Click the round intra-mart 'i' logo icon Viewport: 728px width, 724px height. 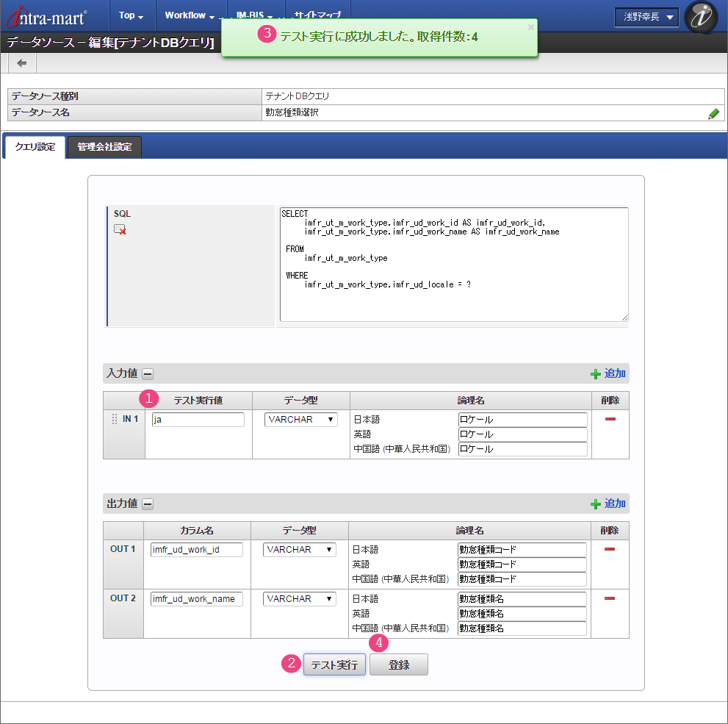click(x=701, y=17)
